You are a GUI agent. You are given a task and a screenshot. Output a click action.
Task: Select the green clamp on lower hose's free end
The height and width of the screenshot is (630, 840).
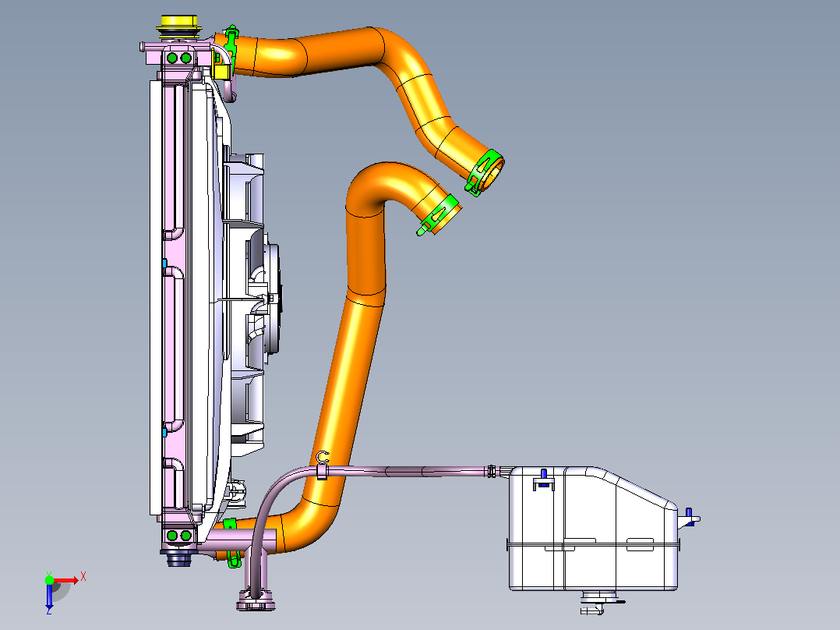click(x=438, y=214)
